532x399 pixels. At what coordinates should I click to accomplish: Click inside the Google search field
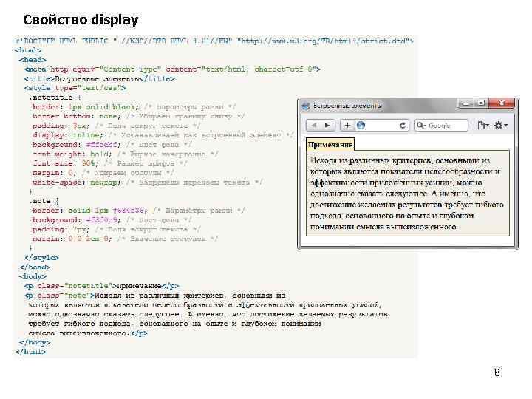pyautogui.click(x=441, y=125)
